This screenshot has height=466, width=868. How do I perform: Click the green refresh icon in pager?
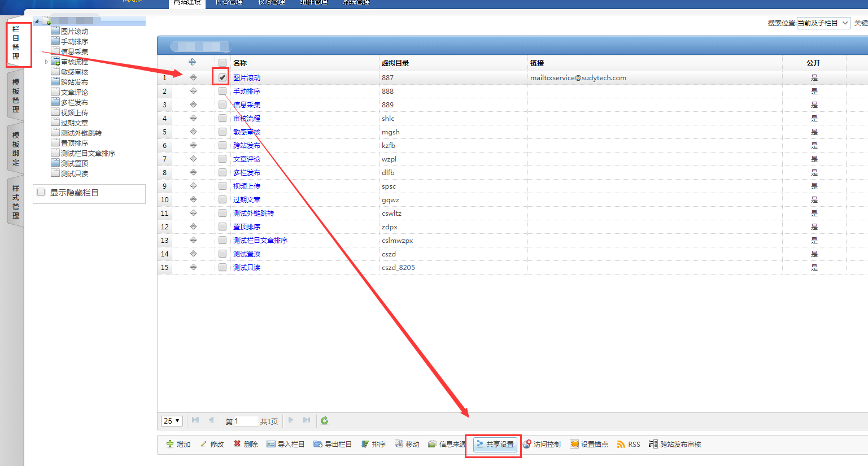click(x=324, y=420)
